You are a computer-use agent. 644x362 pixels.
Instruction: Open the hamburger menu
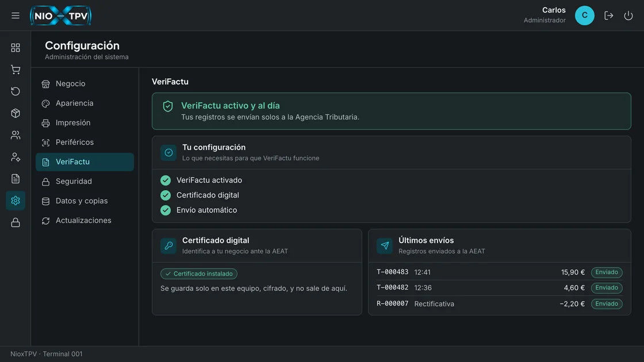(15, 16)
